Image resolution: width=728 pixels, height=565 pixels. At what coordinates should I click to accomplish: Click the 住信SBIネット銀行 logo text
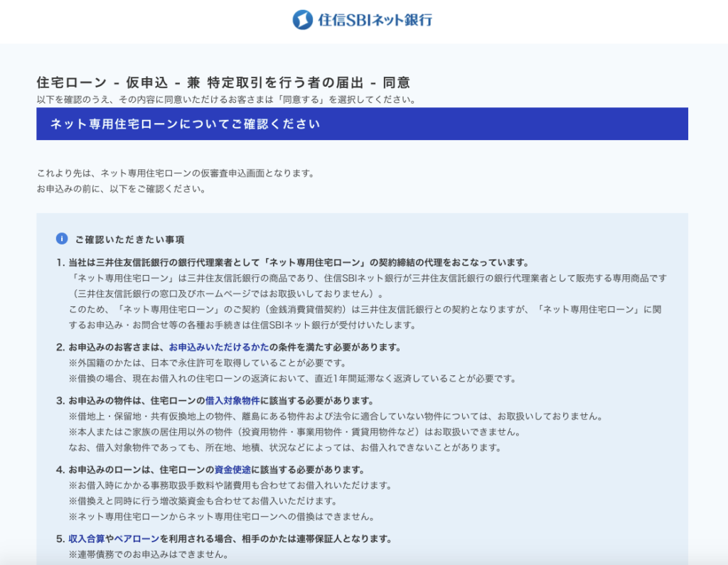pyautogui.click(x=375, y=20)
